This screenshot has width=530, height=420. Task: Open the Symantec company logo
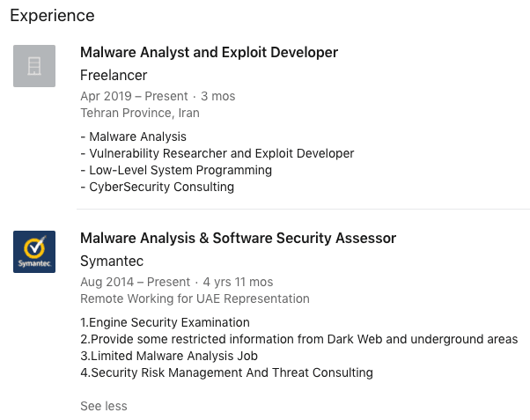click(34, 251)
